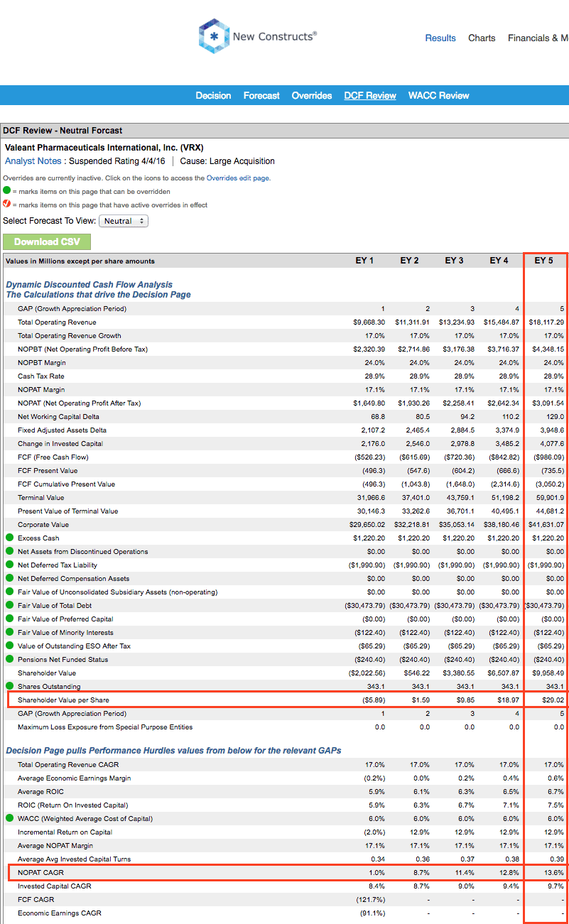Viewport: 569px width, 924px height.
Task: Open Charts in the top navigation
Action: [x=482, y=38]
